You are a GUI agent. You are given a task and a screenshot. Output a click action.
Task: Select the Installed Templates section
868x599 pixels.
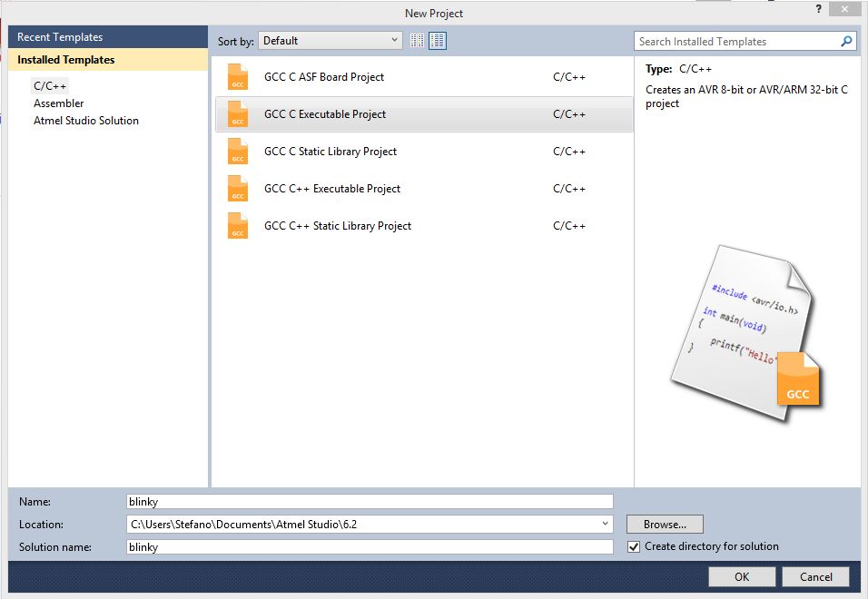[x=66, y=60]
